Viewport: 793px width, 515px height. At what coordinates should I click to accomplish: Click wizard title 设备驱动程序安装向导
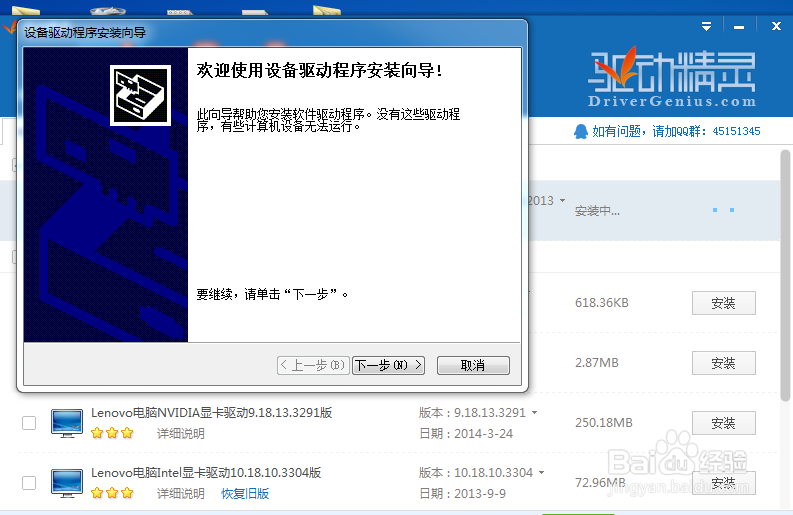(85, 33)
